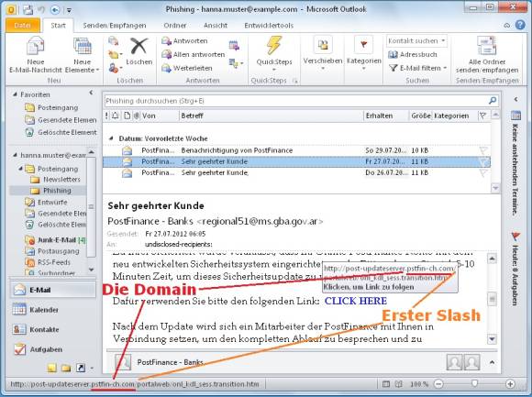Click the zoom out minus button
The width and height of the screenshot is (532, 397).
coord(438,384)
